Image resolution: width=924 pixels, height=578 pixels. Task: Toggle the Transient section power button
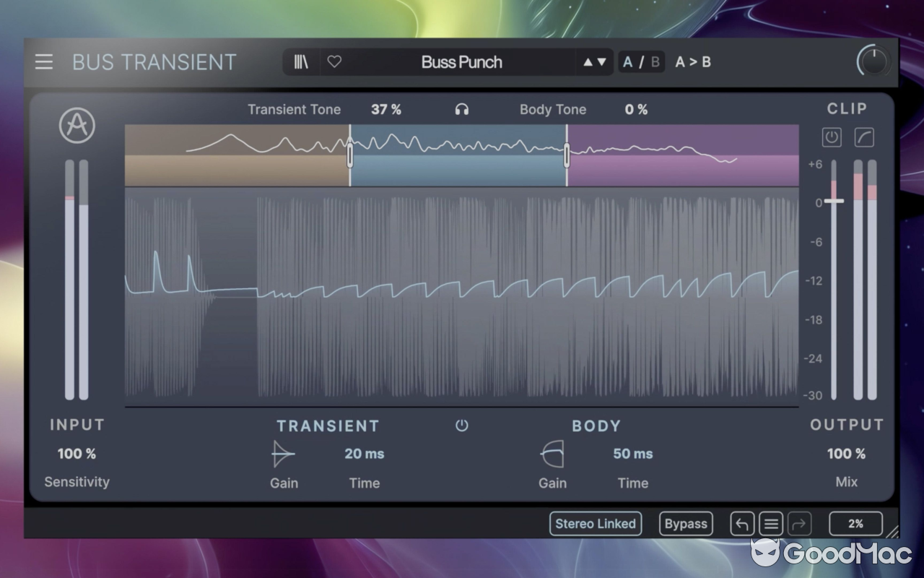tap(461, 426)
